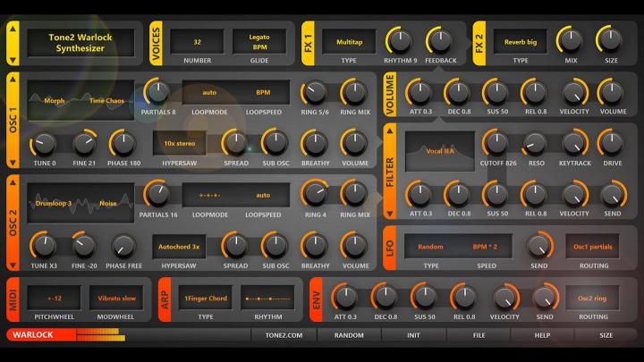644x362 pixels.
Task: Open ENV ROUTING selector showing Osc2 ring
Action: click(x=593, y=299)
